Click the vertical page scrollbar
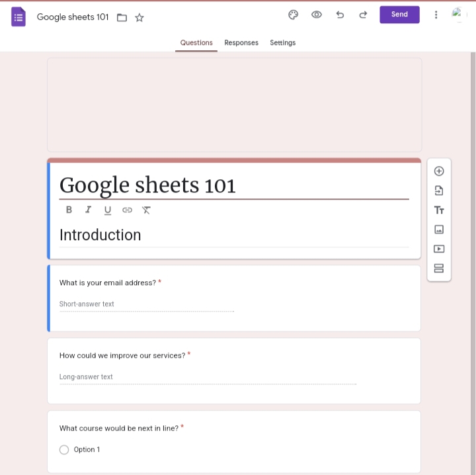The height and width of the screenshot is (475, 476). [473, 263]
